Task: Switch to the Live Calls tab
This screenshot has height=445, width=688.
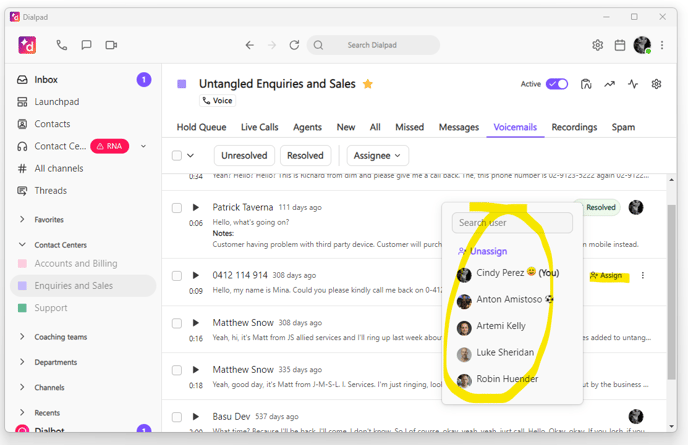Action: [x=259, y=127]
